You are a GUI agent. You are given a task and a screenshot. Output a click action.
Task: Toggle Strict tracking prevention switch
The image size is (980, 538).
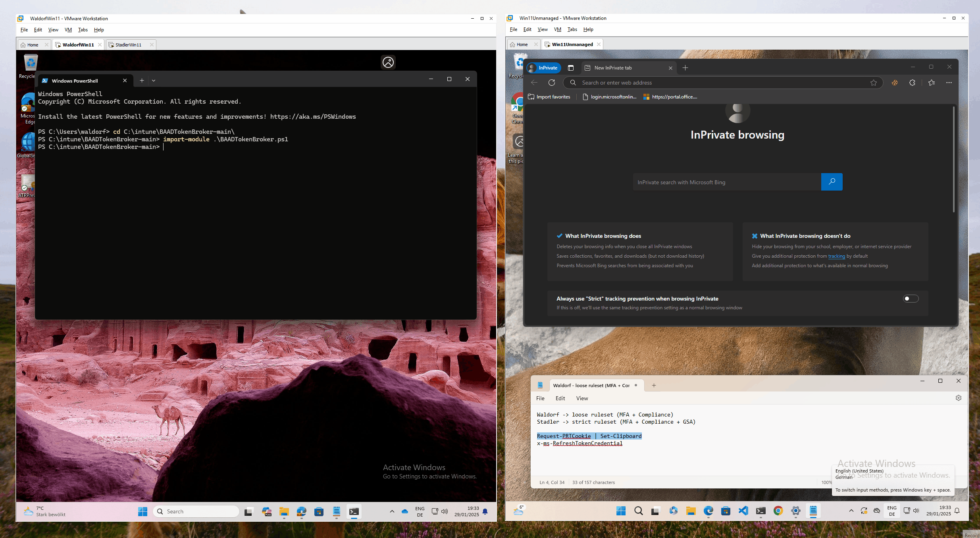click(911, 299)
